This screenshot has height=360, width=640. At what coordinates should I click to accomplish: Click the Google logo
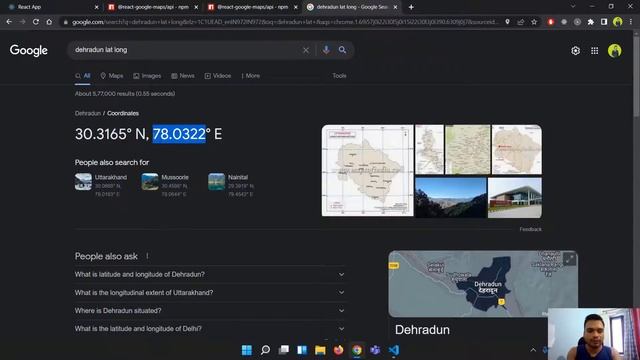(x=29, y=51)
